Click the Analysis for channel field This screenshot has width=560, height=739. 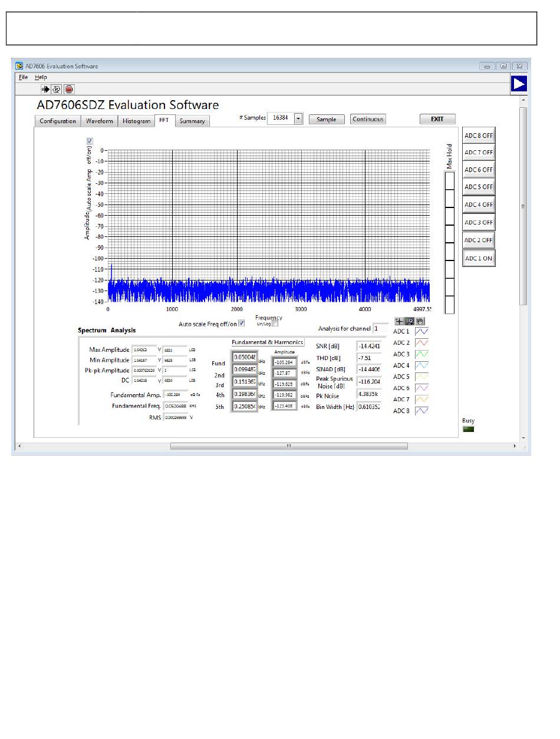point(381,328)
